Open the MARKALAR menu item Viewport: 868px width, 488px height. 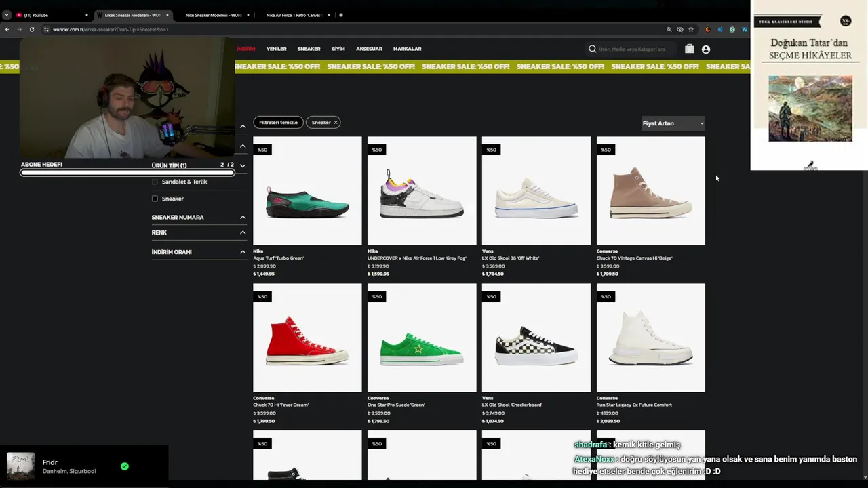pos(408,49)
